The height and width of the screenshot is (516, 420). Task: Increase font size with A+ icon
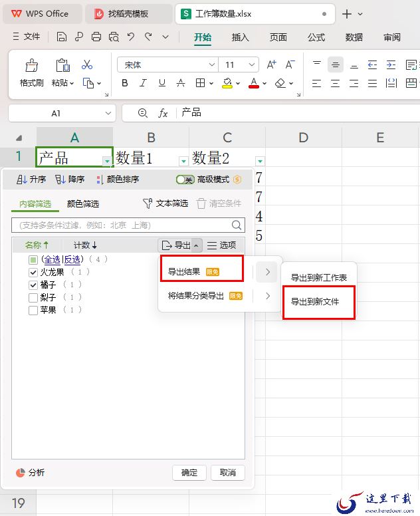click(271, 64)
